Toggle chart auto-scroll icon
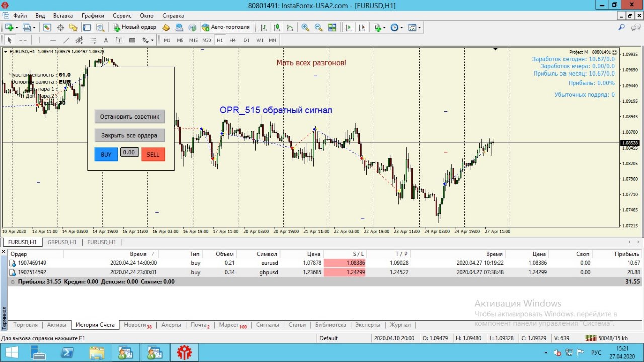Viewport: 644px width, 362px height. [x=348, y=27]
